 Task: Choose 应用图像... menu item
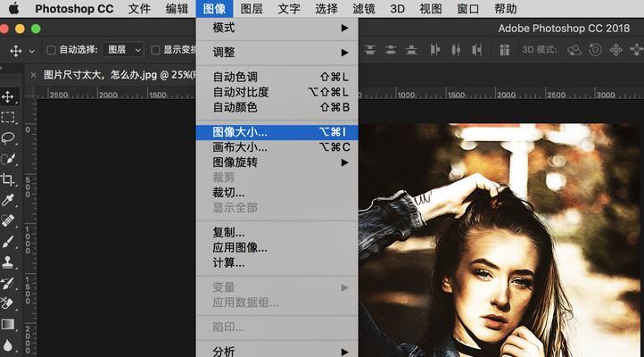pyautogui.click(x=277, y=248)
